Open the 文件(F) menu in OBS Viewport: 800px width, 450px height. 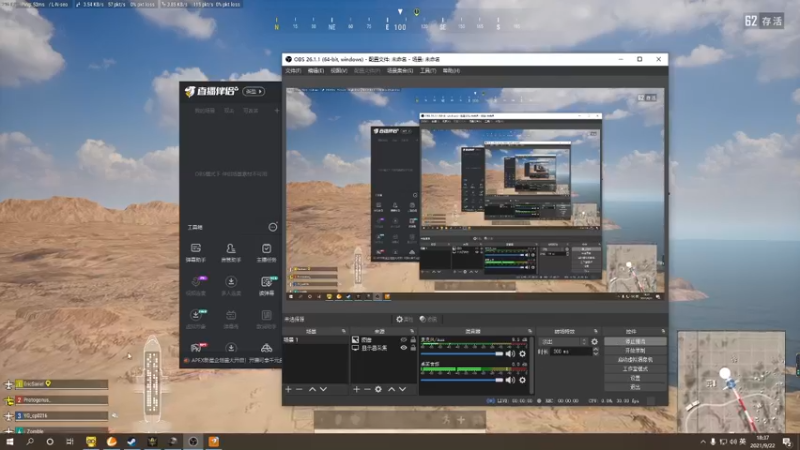pyautogui.click(x=293, y=70)
